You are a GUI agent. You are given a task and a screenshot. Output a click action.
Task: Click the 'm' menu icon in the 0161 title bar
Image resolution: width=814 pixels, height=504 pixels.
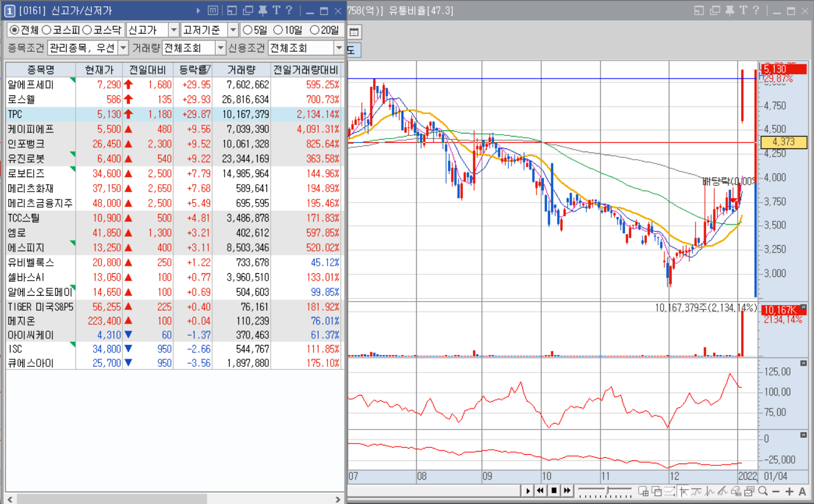213,11
